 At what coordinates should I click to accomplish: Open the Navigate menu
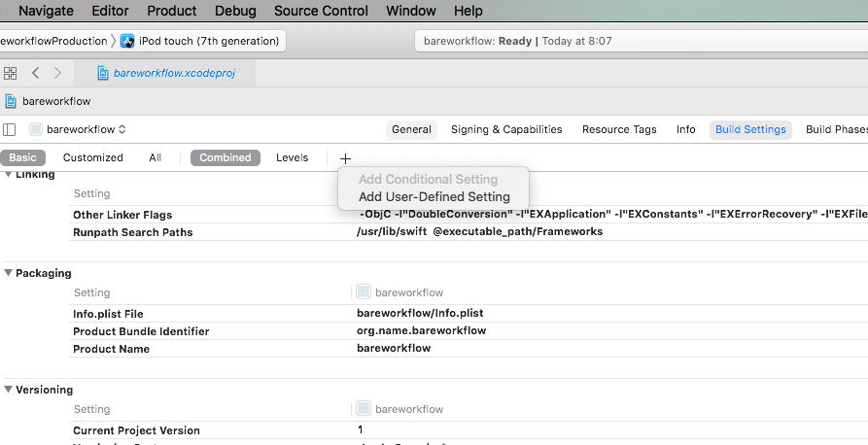pyautogui.click(x=46, y=11)
